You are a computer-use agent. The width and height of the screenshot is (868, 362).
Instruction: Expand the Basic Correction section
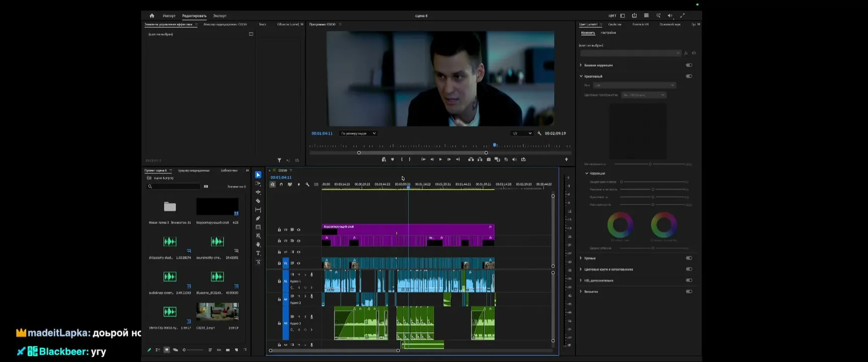pos(581,65)
